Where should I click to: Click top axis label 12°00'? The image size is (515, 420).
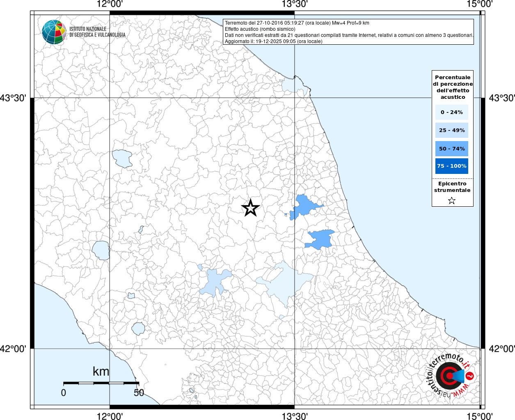tap(110, 4)
